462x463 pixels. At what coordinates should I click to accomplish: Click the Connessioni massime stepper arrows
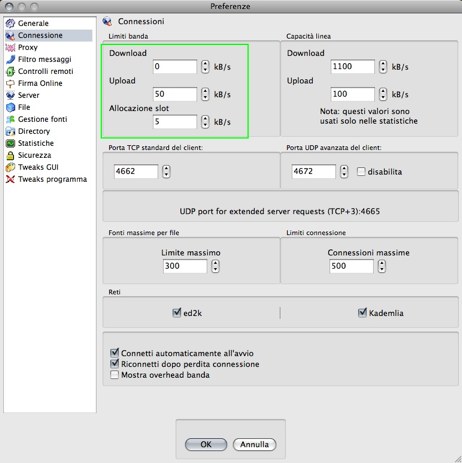coord(382,266)
